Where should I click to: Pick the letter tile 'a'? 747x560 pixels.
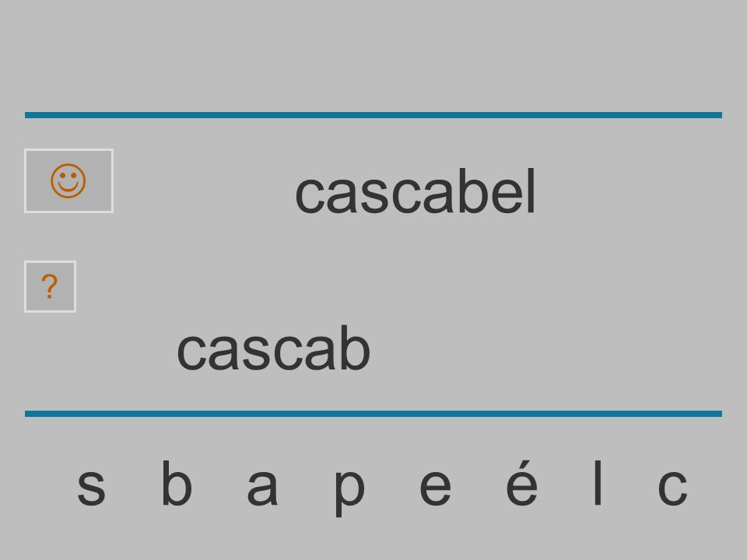point(262,486)
